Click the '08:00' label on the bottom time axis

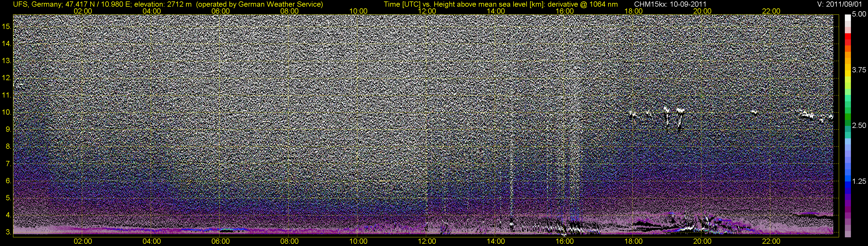click(289, 241)
